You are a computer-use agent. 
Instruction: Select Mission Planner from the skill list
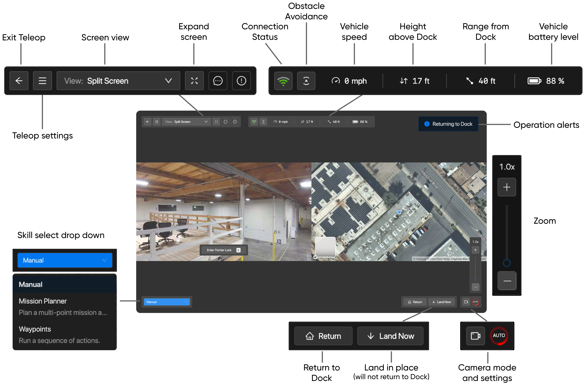click(65, 307)
